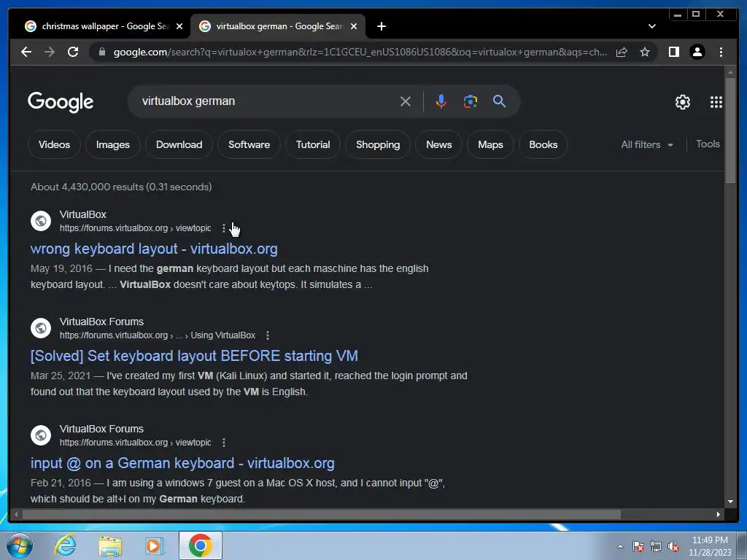The width and height of the screenshot is (747, 560).
Task: Click forums.virtualbox.org › … › Using VirtualBox URL
Action: (158, 335)
